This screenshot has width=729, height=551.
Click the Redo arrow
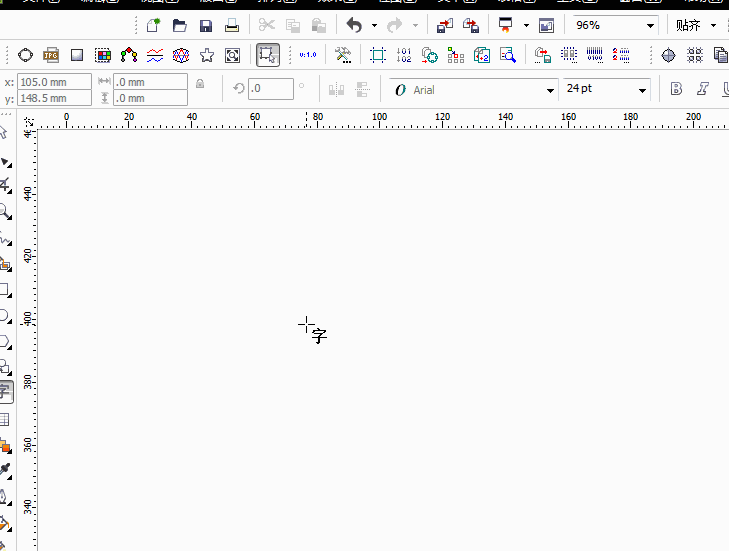(x=395, y=25)
